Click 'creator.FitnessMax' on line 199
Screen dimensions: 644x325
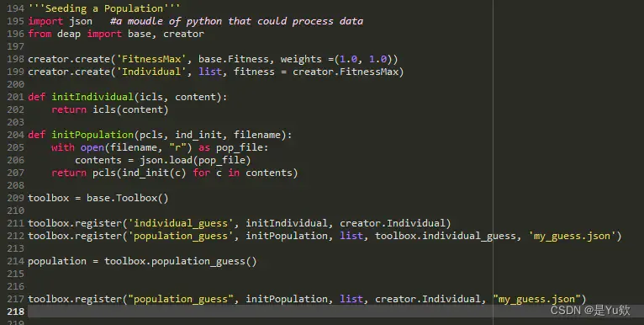coord(346,72)
